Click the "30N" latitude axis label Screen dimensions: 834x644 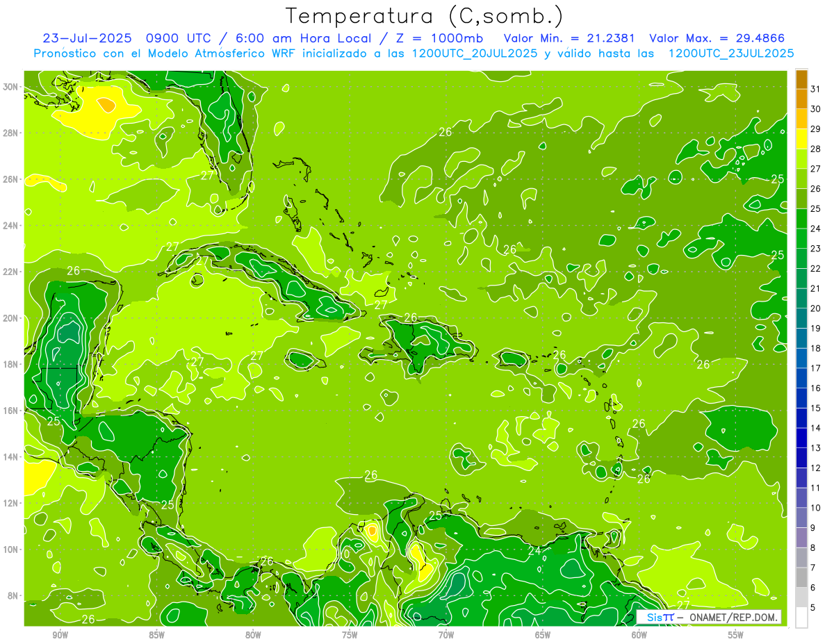pyautogui.click(x=10, y=87)
